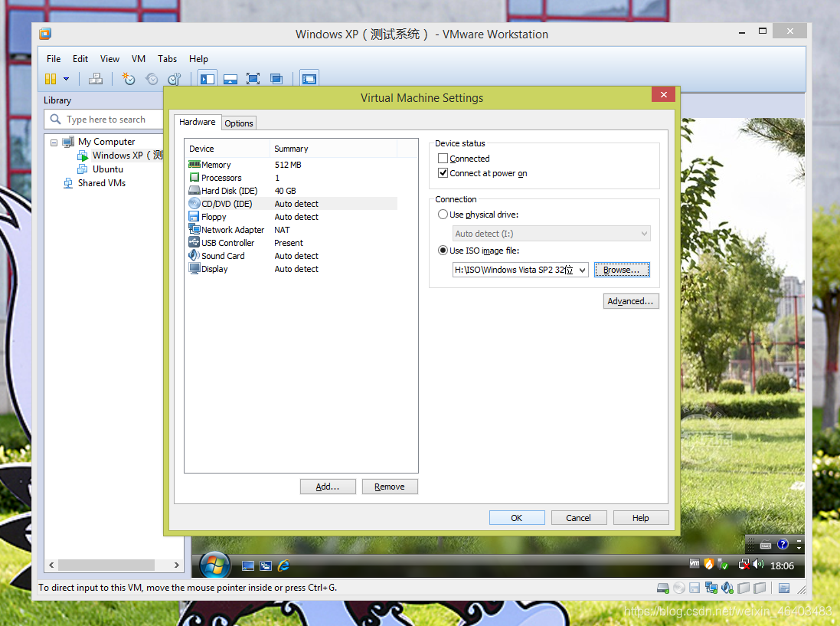Enter full screen mode via toolbar icon
Viewport: 840px width, 626px height.
click(253, 79)
